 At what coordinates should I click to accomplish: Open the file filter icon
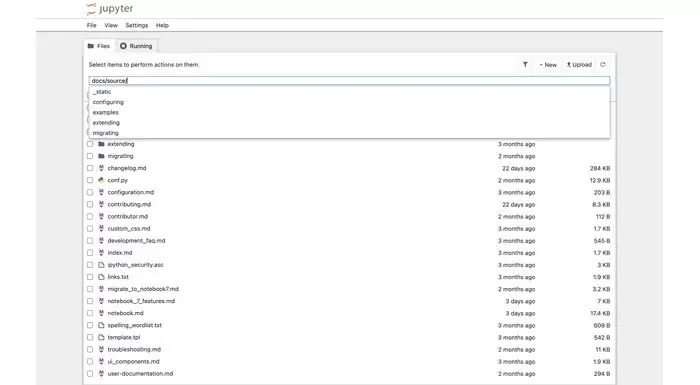(525, 65)
